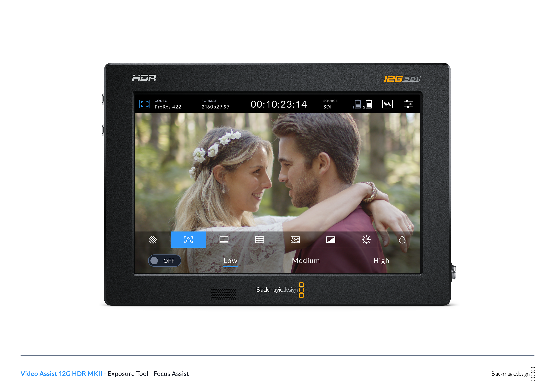This screenshot has height=392, width=555.
Task: Select the Low focus level
Action: 230,261
